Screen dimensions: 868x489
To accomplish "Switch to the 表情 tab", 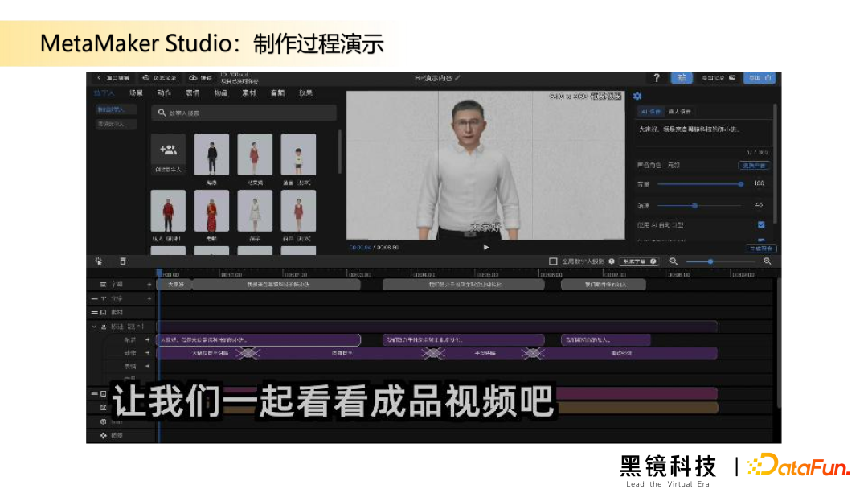I will (x=193, y=93).
